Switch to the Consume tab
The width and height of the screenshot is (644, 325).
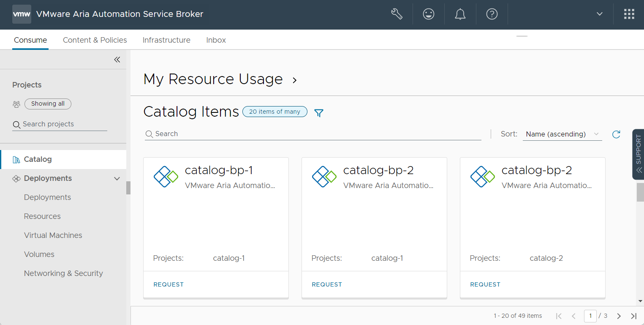[x=30, y=40]
